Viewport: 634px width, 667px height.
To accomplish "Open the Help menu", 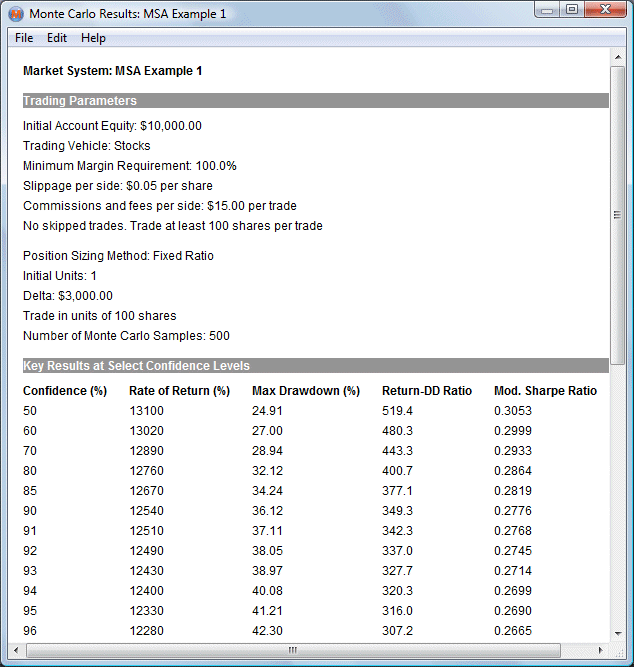I will pos(93,38).
